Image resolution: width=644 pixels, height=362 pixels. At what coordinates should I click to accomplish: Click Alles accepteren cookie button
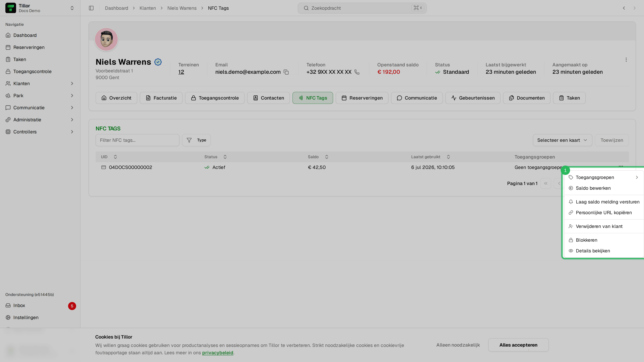pos(518,345)
